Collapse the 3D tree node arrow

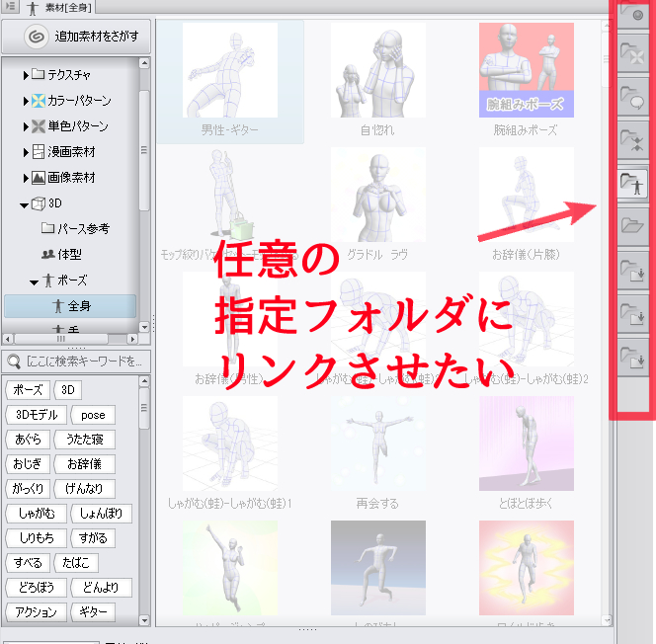(x=25, y=204)
